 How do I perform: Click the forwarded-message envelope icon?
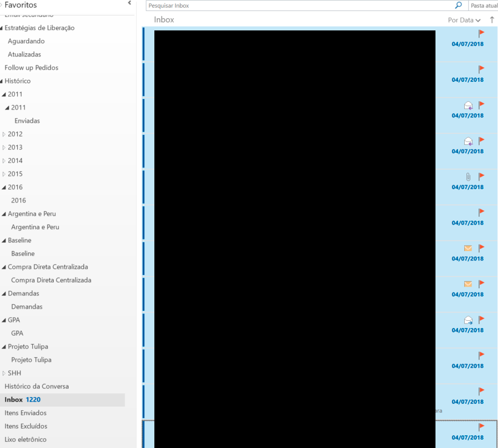(468, 320)
